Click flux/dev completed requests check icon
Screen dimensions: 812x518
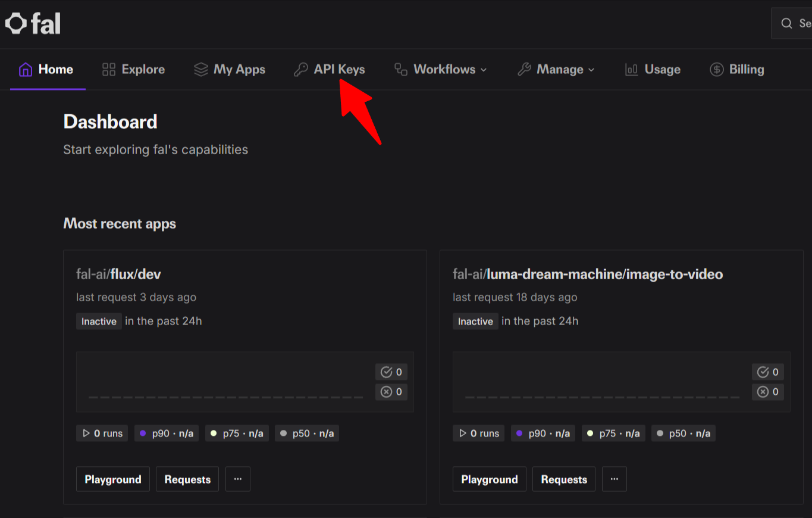coord(386,372)
